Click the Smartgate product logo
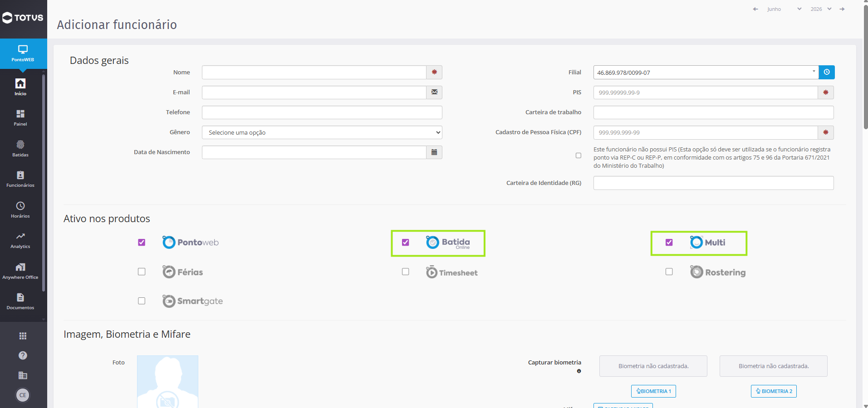Screen dimensions: 868x408 point(193,301)
